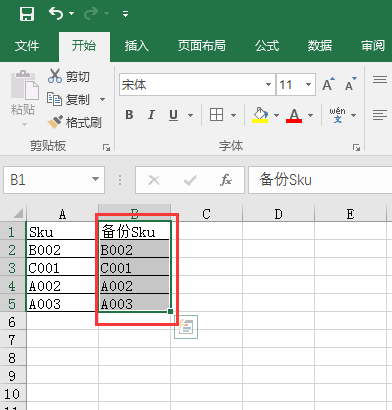Select column A header

[x=62, y=213]
